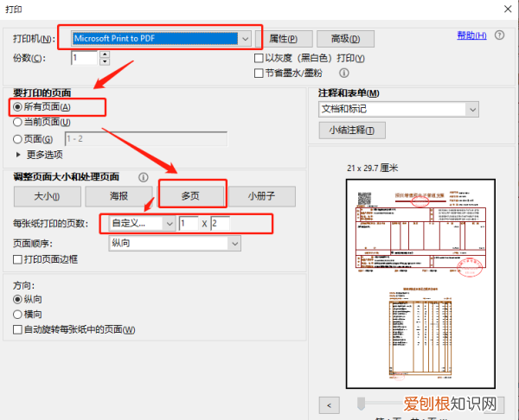
Task: Open help question mark icon
Action: [x=499, y=35]
